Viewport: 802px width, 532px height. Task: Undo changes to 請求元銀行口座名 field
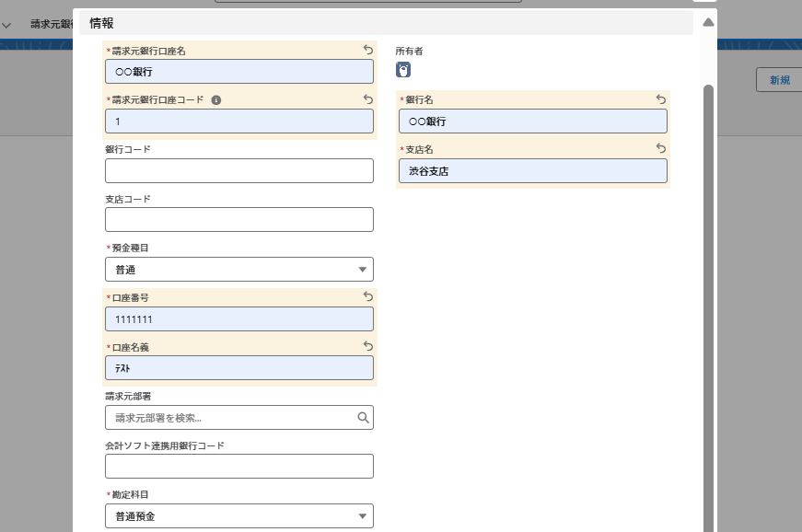coord(368,51)
